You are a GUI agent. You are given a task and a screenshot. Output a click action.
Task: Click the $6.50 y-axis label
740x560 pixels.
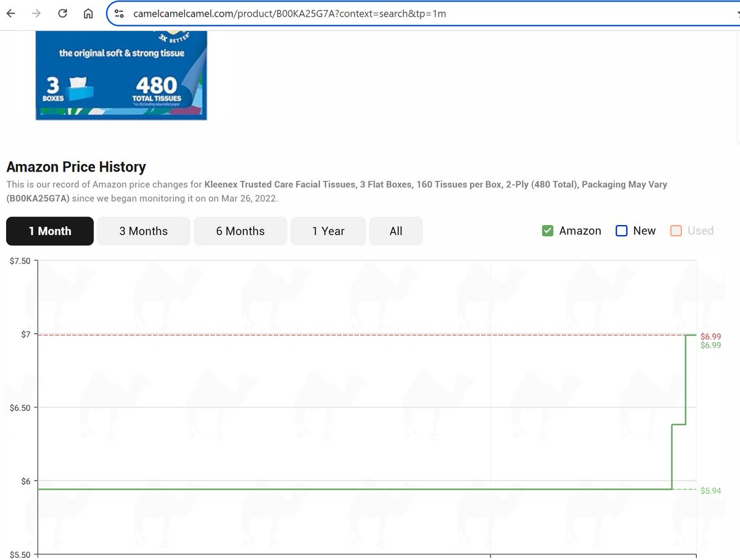20,408
